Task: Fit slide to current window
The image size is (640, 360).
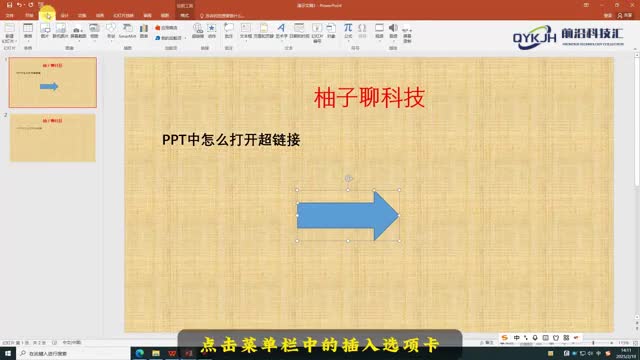Action: 635,343
